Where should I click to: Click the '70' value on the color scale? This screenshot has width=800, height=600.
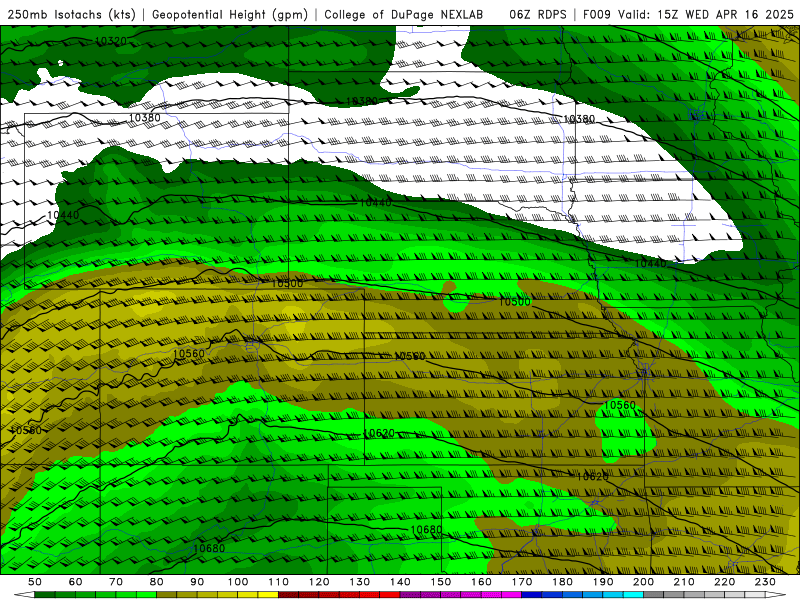(116, 582)
